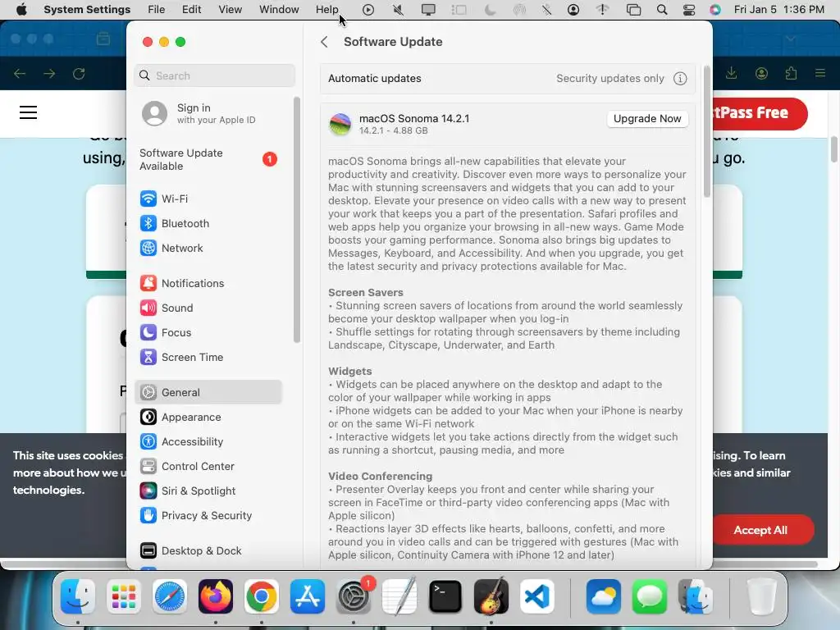
Task: Open GarageBand from the Dock
Action: 491,596
